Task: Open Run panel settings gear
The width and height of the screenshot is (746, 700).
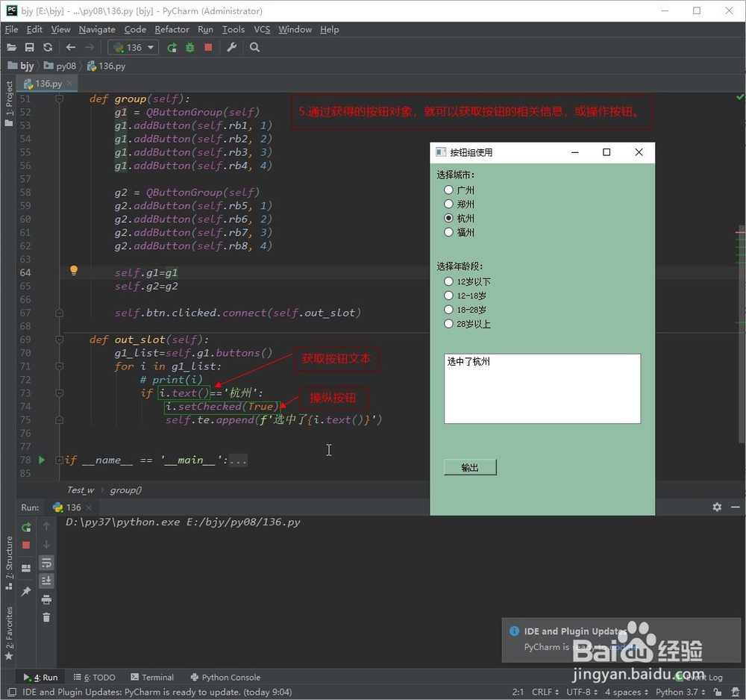Action: [717, 507]
